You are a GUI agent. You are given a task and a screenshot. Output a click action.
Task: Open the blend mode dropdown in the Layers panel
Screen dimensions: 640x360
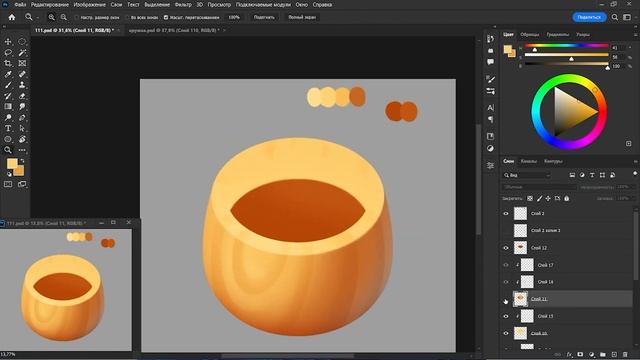click(539, 187)
